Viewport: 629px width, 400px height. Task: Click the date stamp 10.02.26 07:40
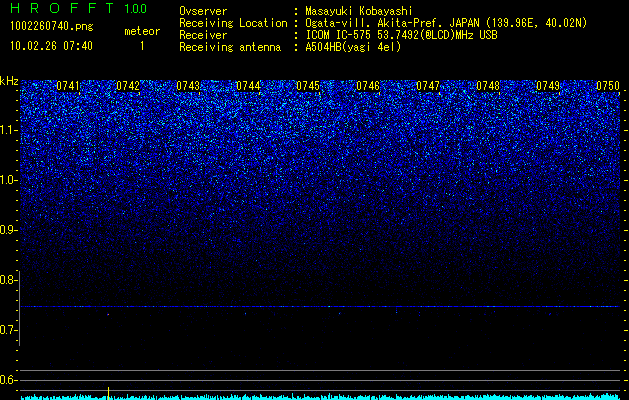(51, 46)
